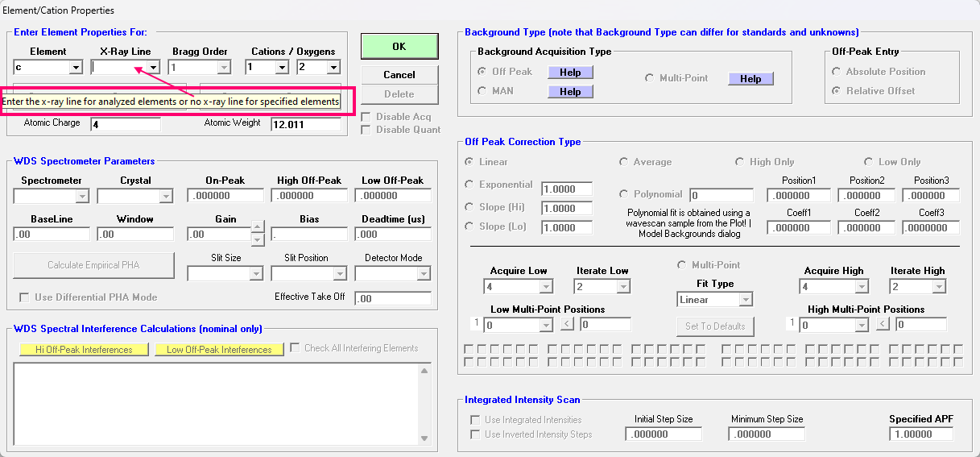Click the Specified APF field
Image resolution: width=980 pixels, height=457 pixels.
921,434
